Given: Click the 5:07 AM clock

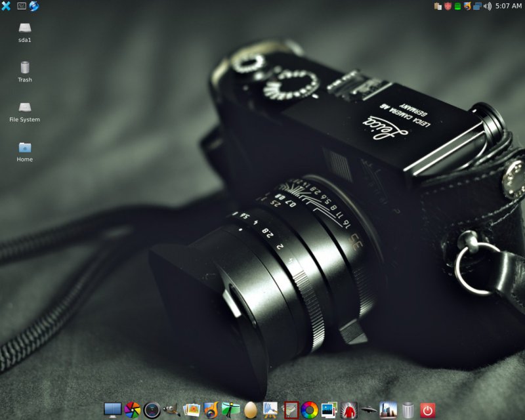Looking at the screenshot, I should tap(509, 6).
